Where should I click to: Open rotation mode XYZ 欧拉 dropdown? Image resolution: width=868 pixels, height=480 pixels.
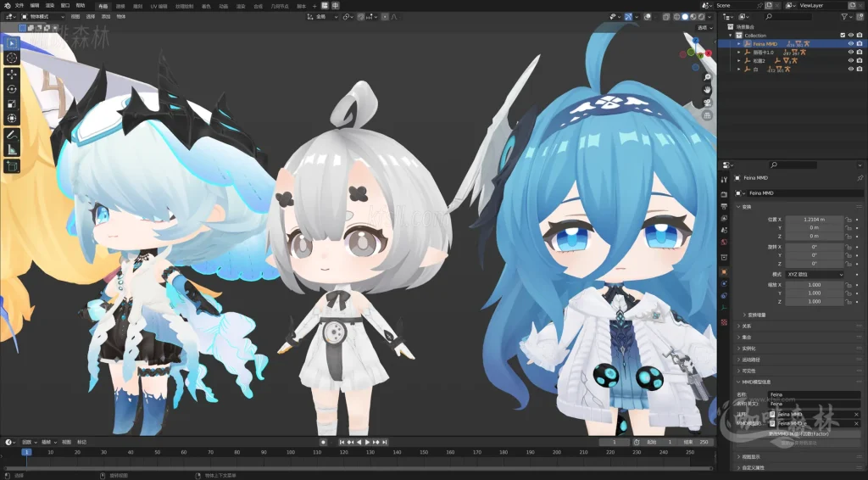(815, 275)
